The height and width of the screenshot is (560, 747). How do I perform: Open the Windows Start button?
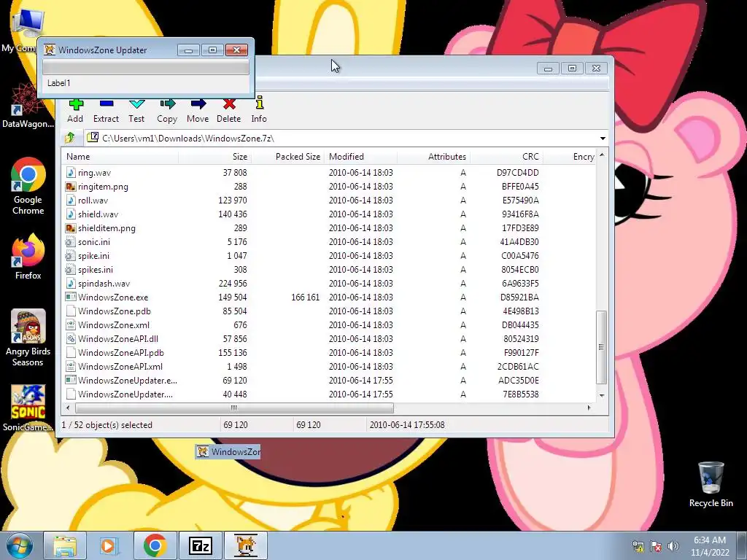point(20,545)
